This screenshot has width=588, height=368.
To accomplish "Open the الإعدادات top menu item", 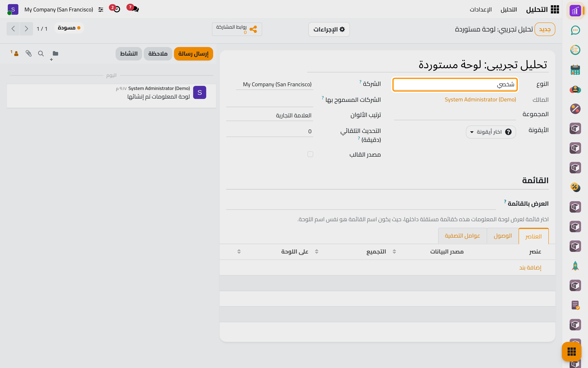I will tap(481, 10).
